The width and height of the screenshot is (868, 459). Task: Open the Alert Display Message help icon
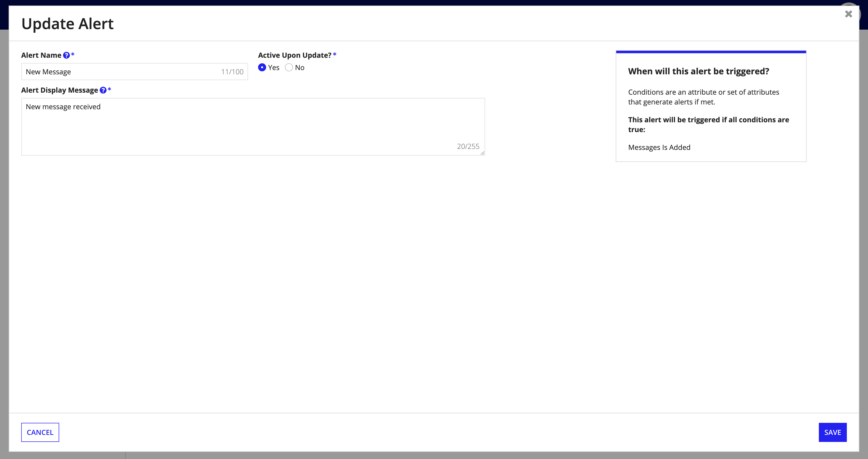(103, 90)
